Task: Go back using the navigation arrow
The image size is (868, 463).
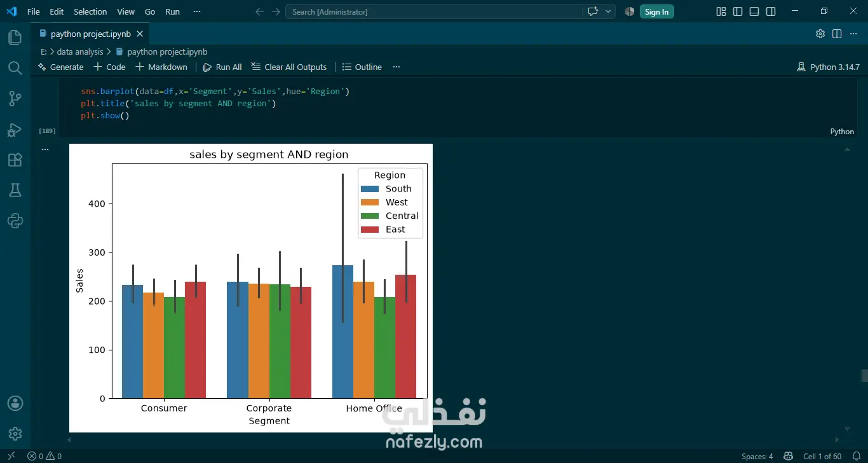Action: 259,11
